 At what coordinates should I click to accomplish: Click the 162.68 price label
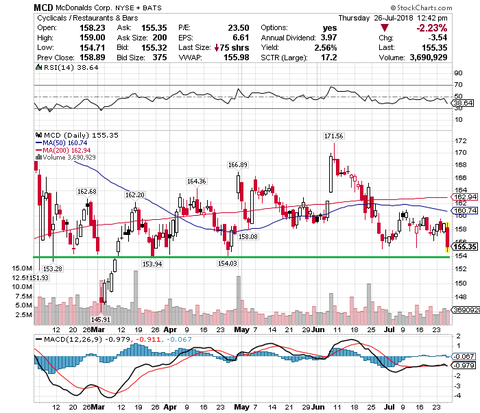pyautogui.click(x=87, y=192)
